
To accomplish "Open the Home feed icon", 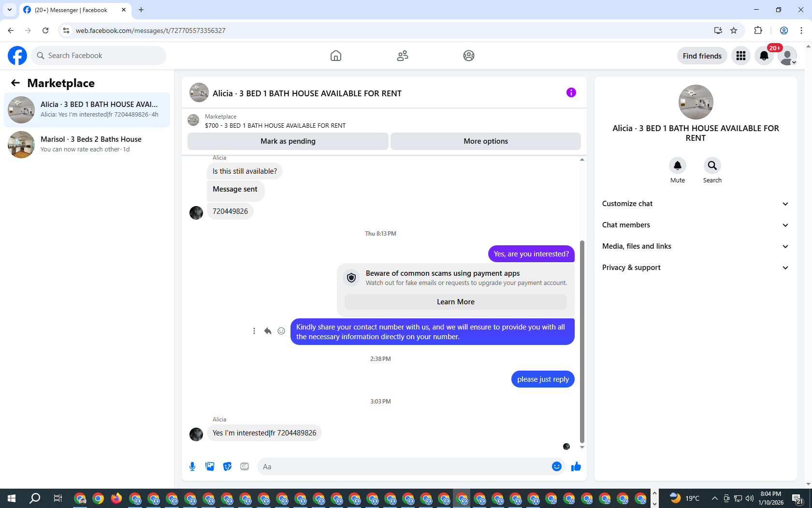I will pos(336,56).
